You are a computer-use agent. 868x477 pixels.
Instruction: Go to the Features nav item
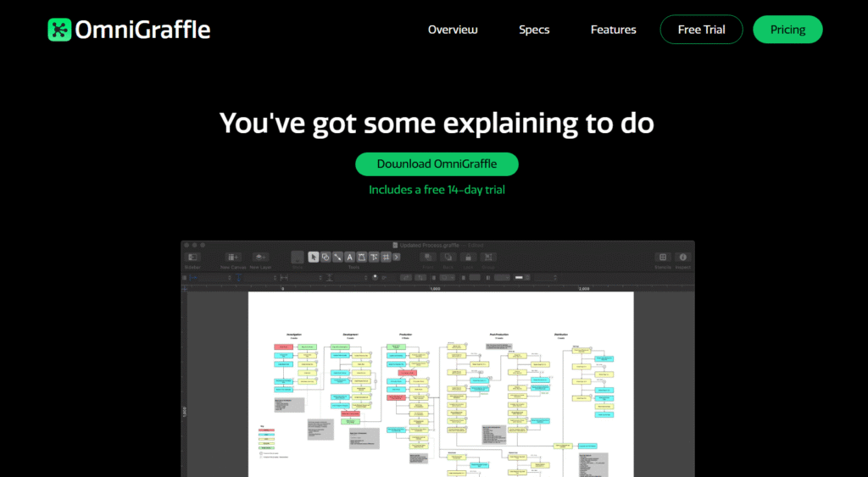click(x=613, y=30)
